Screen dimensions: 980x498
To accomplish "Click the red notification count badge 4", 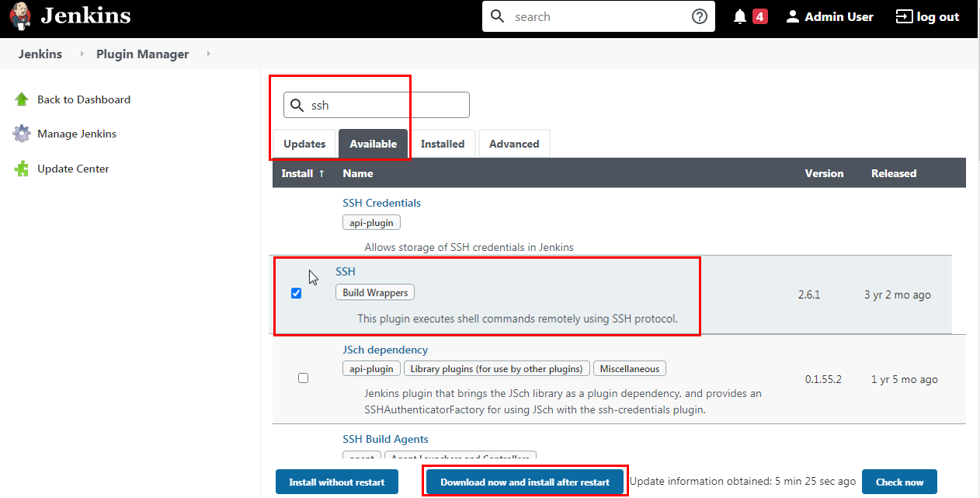I will [x=760, y=16].
